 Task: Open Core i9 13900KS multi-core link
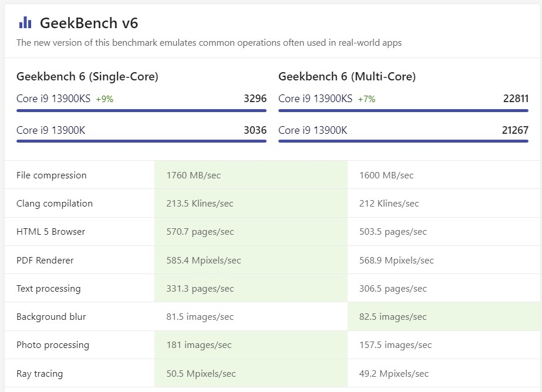coord(315,99)
